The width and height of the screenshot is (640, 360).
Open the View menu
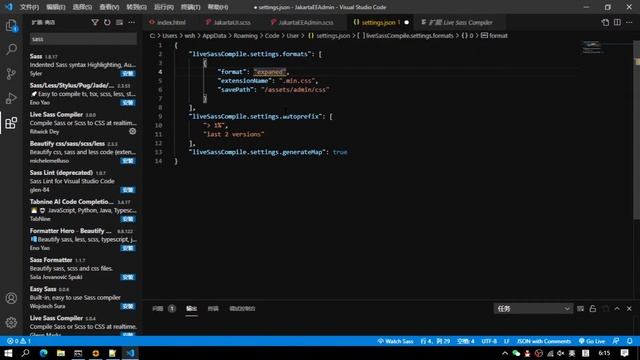[x=109, y=7]
